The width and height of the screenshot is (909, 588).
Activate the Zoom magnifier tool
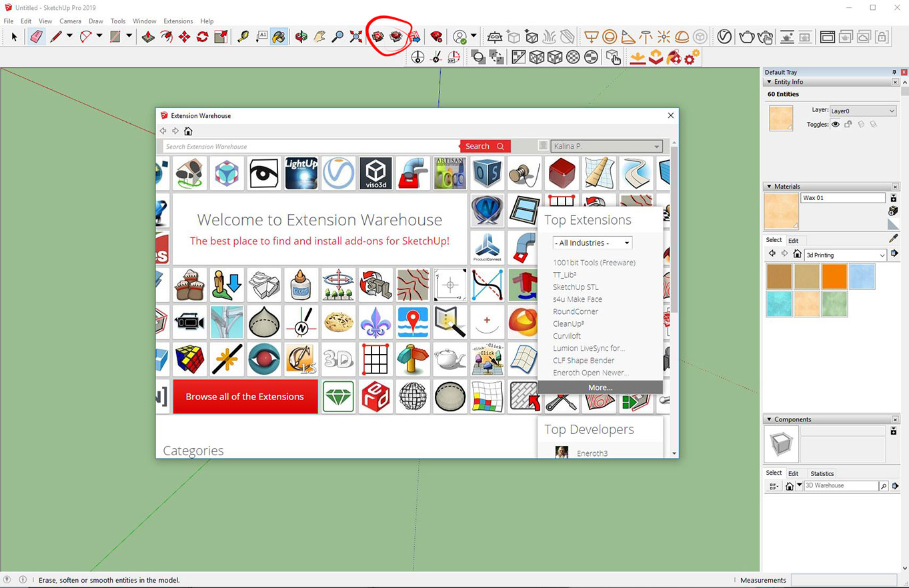pos(337,37)
